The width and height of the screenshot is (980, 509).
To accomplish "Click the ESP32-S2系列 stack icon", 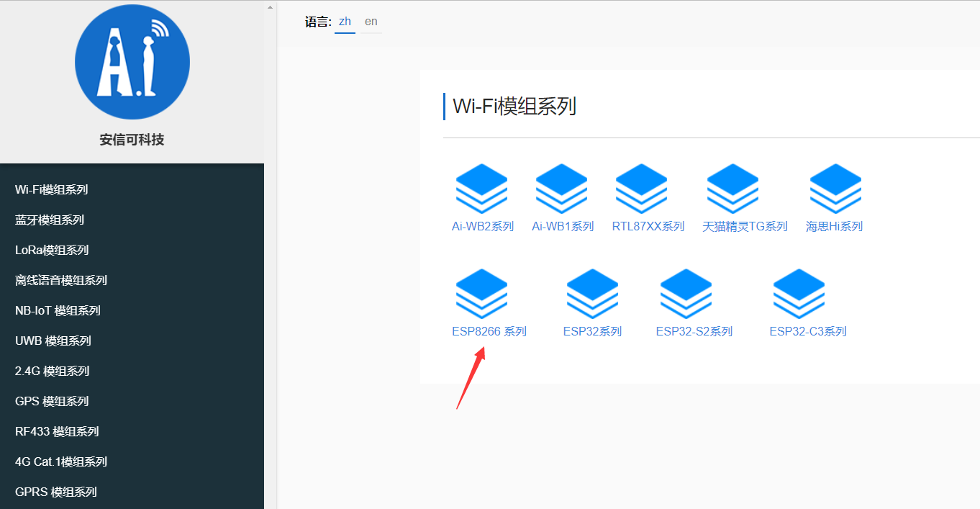I will (x=686, y=294).
